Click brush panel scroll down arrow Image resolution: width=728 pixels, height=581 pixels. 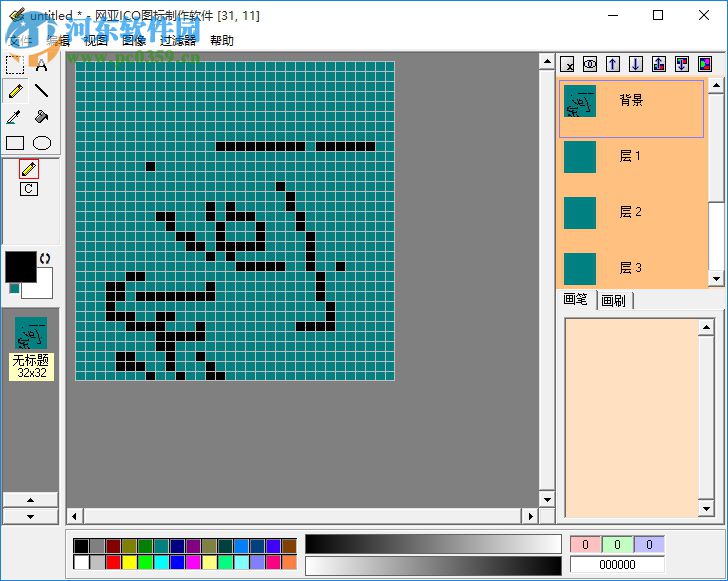pos(706,509)
